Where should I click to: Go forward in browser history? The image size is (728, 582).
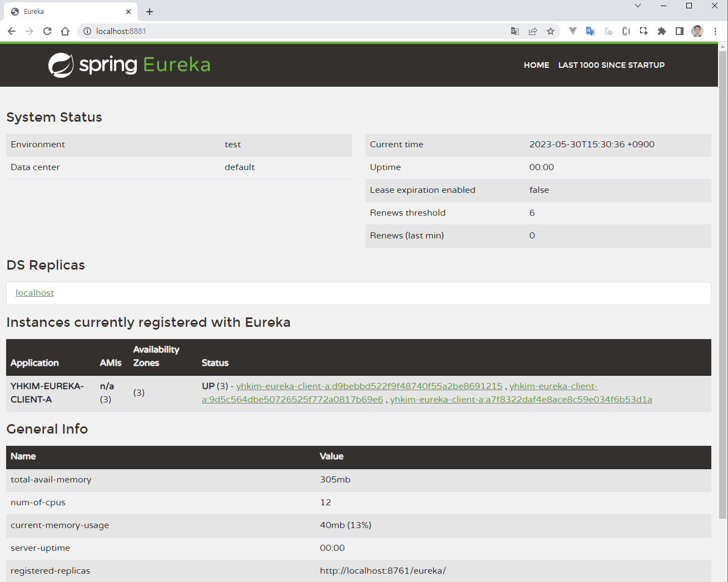[29, 31]
